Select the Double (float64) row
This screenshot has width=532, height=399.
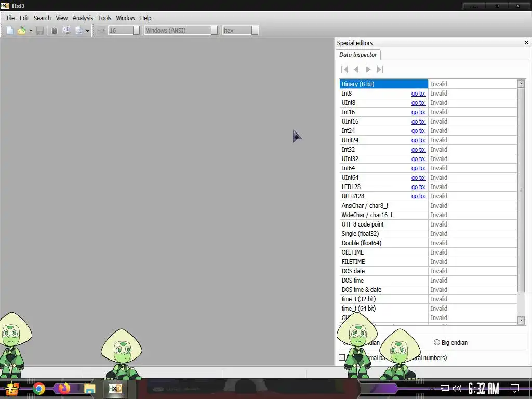[x=428, y=243]
